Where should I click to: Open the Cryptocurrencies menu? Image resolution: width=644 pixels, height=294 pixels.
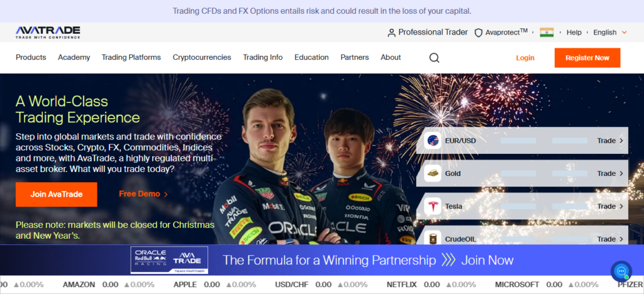tap(202, 57)
